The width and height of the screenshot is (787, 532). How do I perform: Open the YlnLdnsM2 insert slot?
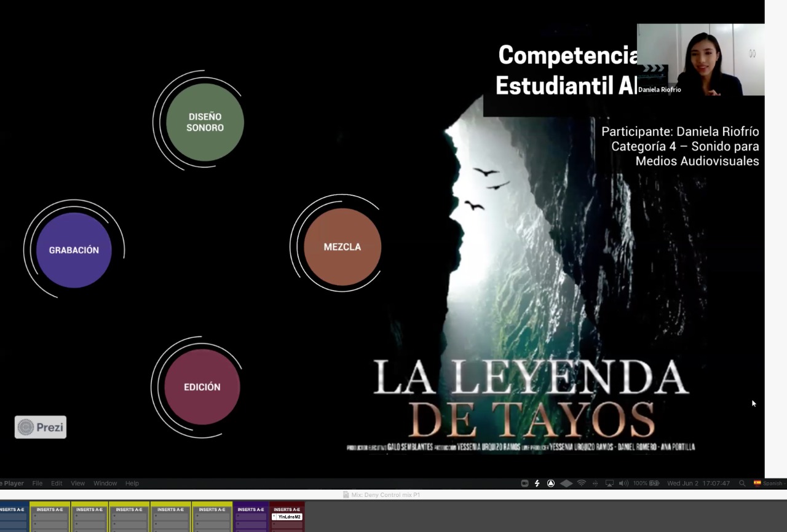(x=287, y=517)
